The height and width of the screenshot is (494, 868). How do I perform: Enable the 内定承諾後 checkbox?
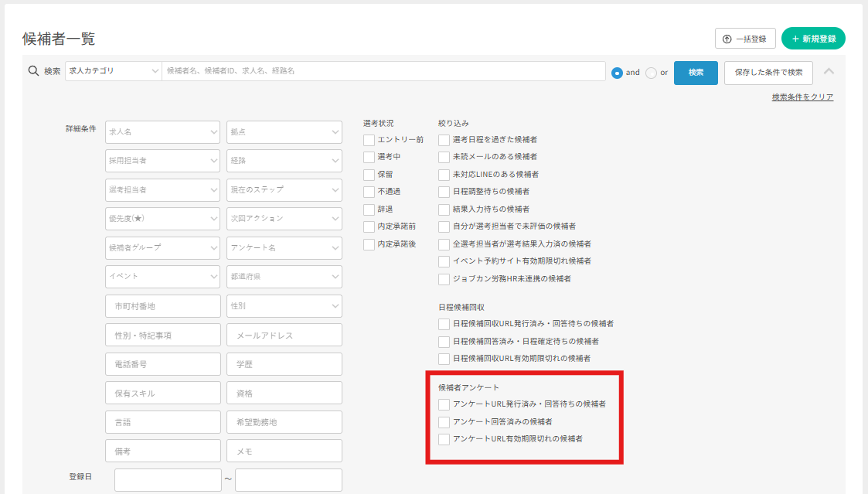(369, 244)
